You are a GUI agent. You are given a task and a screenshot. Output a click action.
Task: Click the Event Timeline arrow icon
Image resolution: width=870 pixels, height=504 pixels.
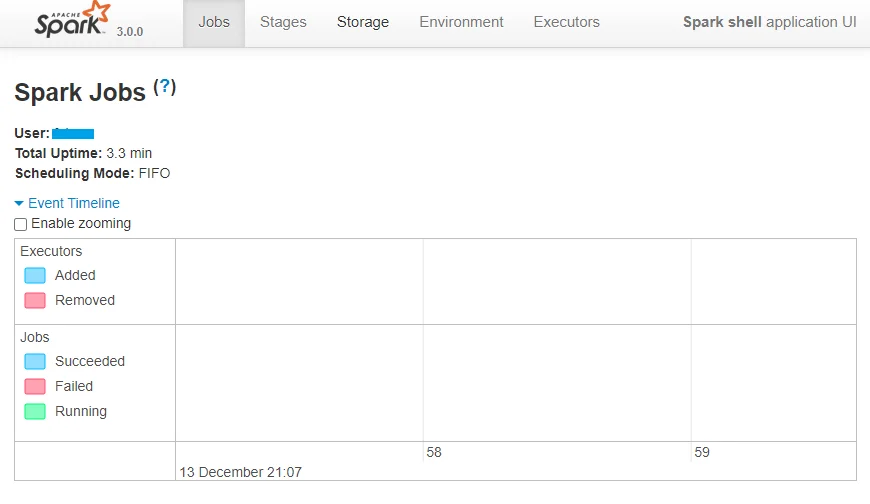(x=20, y=203)
